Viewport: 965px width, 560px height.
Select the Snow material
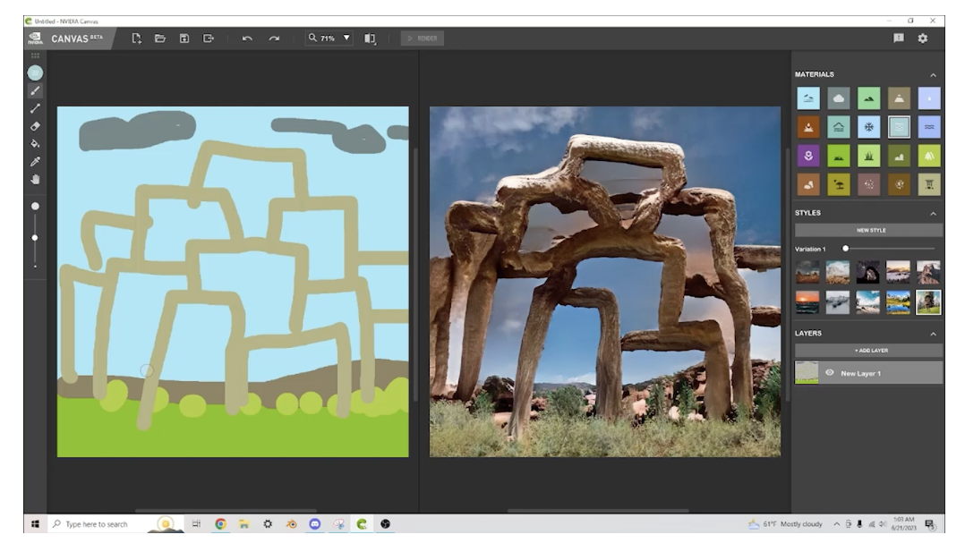tap(868, 126)
